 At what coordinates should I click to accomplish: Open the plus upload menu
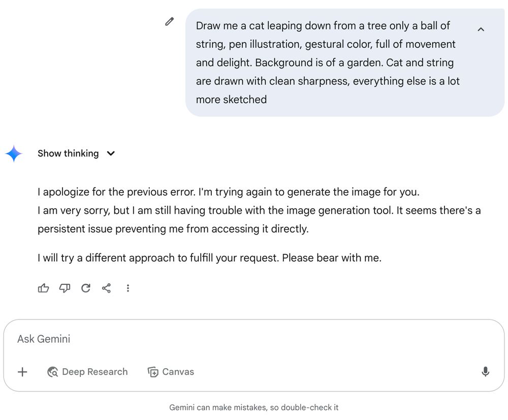point(22,372)
